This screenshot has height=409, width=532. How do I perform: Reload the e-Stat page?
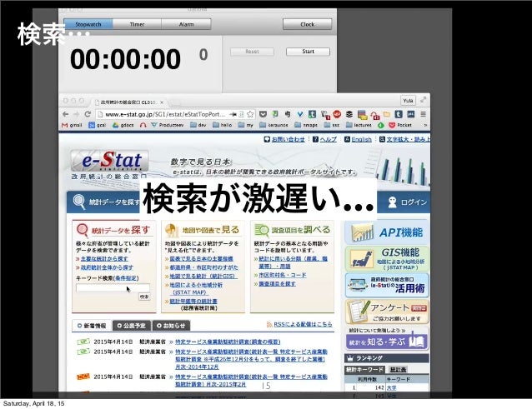coord(88,114)
